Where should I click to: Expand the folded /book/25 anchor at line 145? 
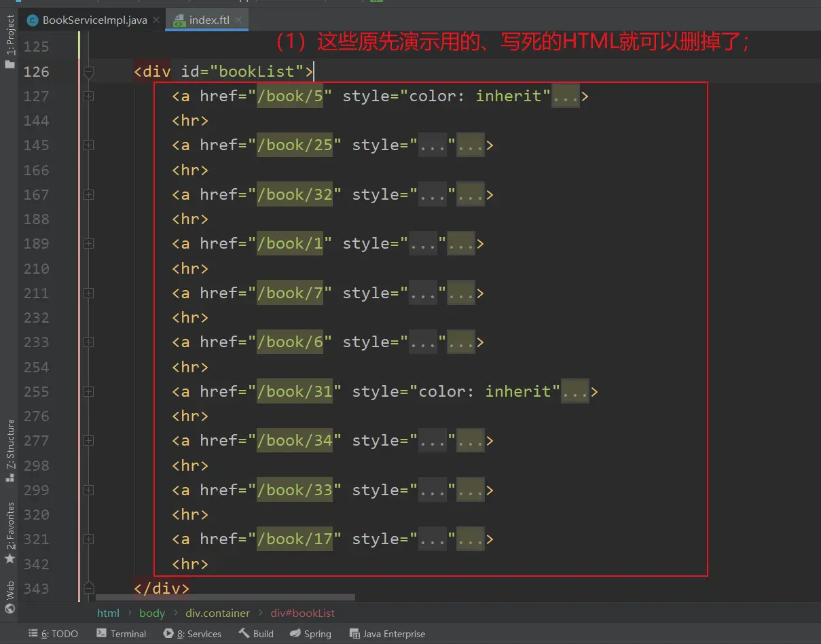[x=88, y=145]
